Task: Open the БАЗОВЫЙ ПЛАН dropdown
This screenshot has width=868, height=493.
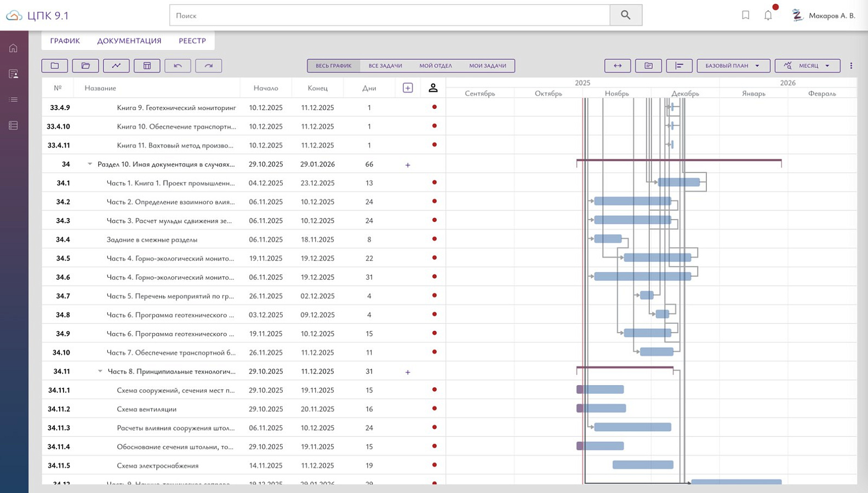Action: tap(734, 66)
